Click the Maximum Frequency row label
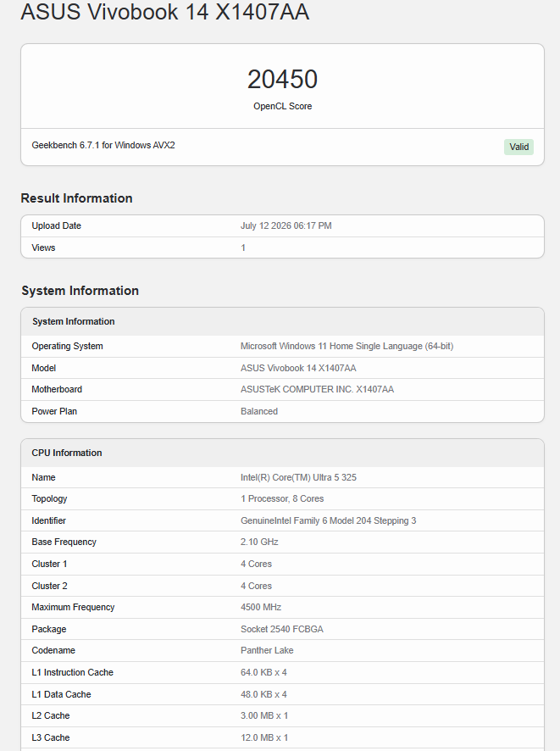Image resolution: width=560 pixels, height=751 pixels. pyautogui.click(x=73, y=607)
